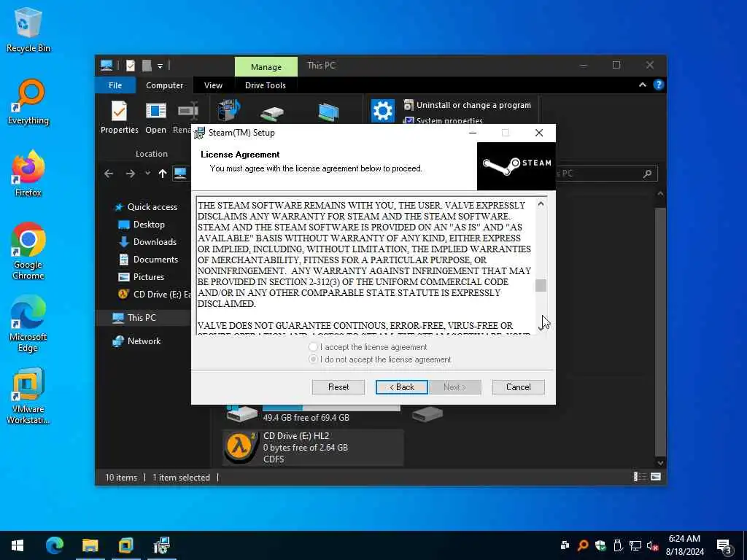
Task: Click the Reset button in Steam Setup
Action: pyautogui.click(x=338, y=387)
